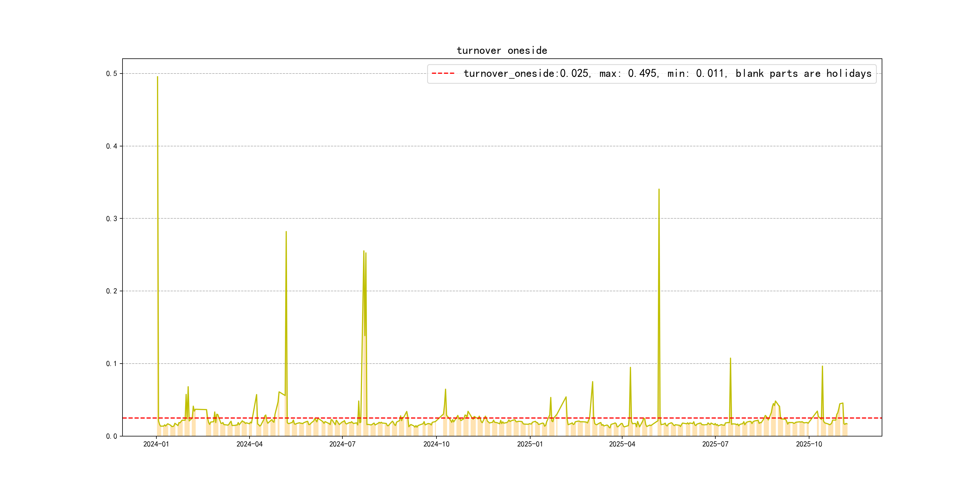Click the 0.3 y-axis tick label
Image resolution: width=980 pixels, height=490 pixels.
[x=111, y=218]
